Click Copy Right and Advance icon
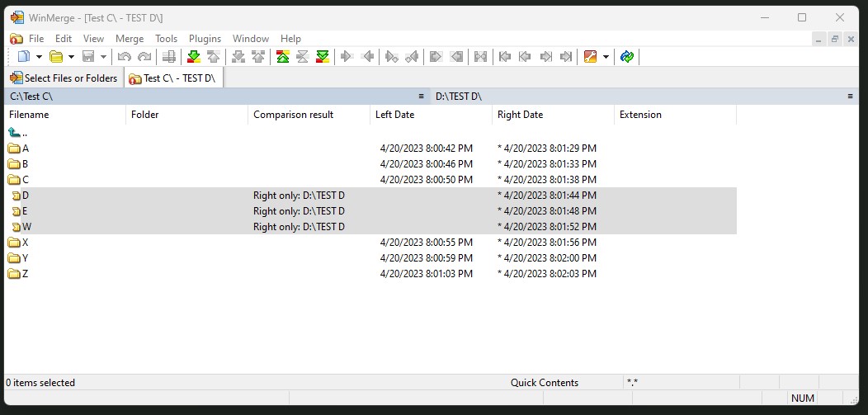The width and height of the screenshot is (868, 415). (x=391, y=56)
